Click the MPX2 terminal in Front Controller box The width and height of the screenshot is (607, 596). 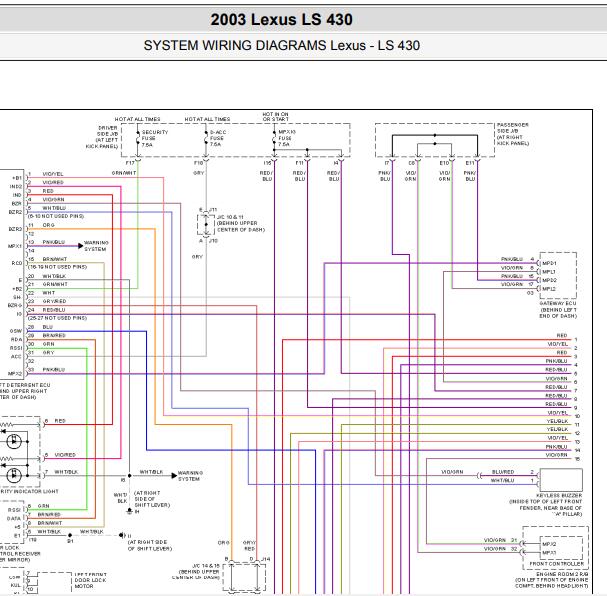click(x=549, y=544)
